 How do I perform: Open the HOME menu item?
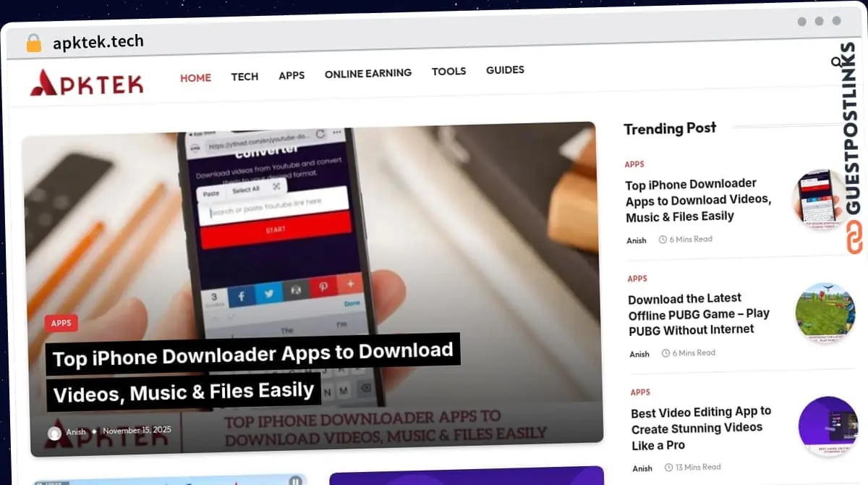(195, 77)
